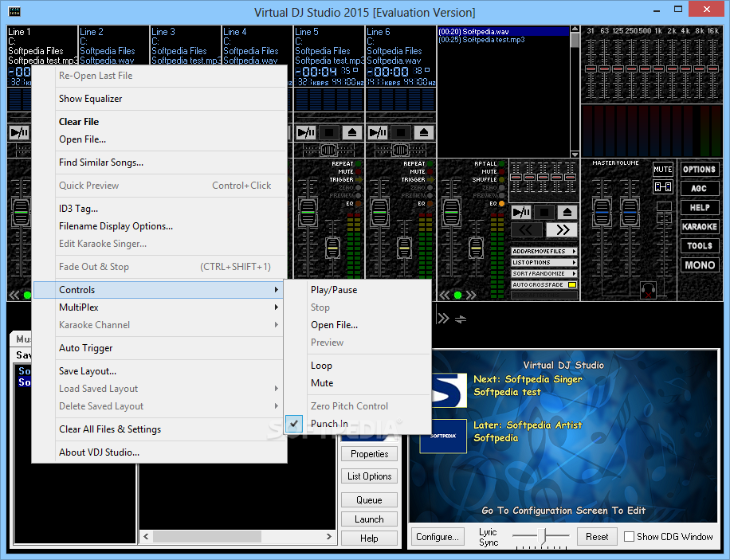
Task: Click the Lyric Sync slider
Action: [x=541, y=537]
